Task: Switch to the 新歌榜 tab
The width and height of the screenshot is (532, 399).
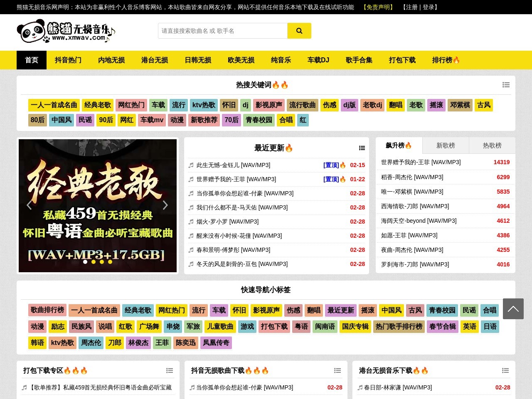Action: click(446, 145)
